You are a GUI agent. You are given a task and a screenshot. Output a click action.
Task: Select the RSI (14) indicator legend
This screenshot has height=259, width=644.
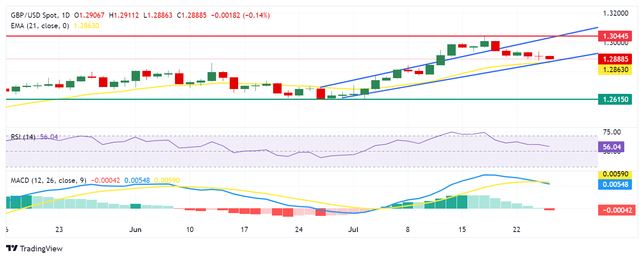[23, 137]
